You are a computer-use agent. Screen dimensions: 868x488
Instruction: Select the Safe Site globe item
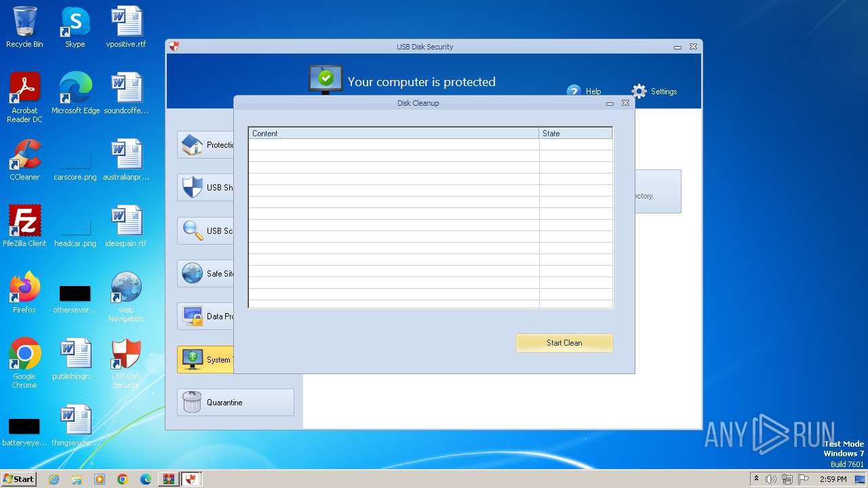click(205, 273)
